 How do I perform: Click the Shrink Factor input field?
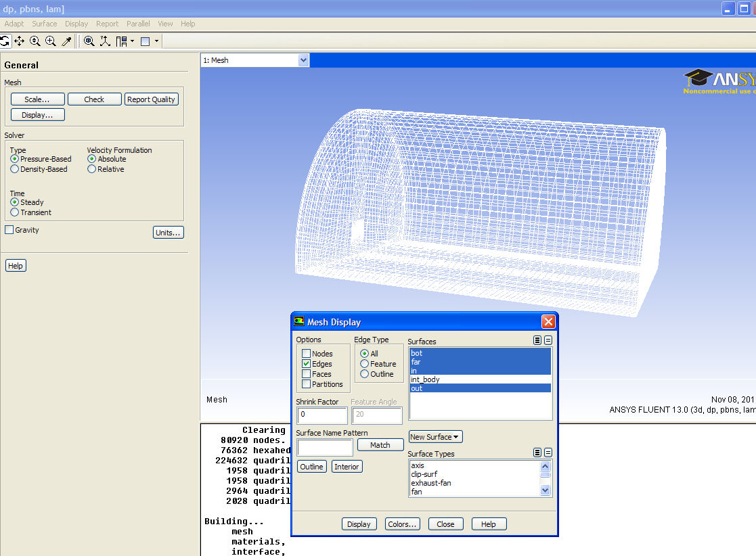coord(321,415)
